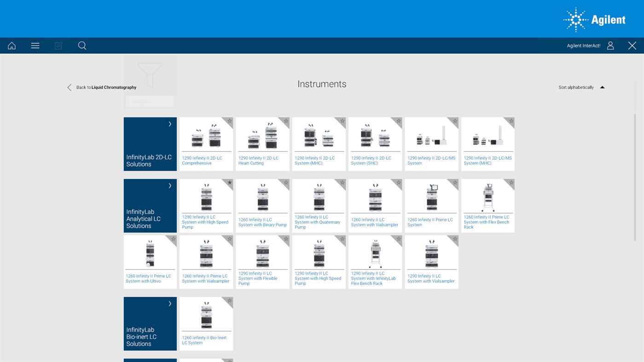
Task: Open the 1290 Infinity II 2D-LC System (MHC) link
Action: [315, 161]
